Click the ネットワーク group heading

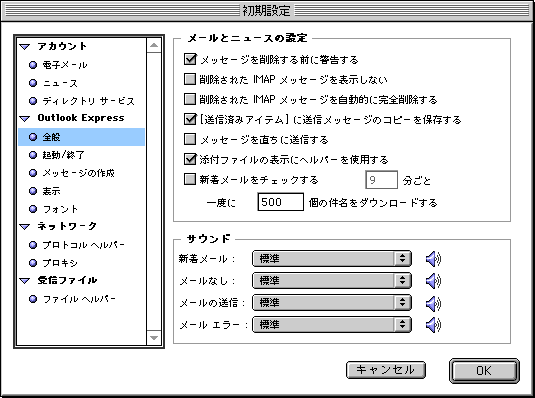coord(67,226)
